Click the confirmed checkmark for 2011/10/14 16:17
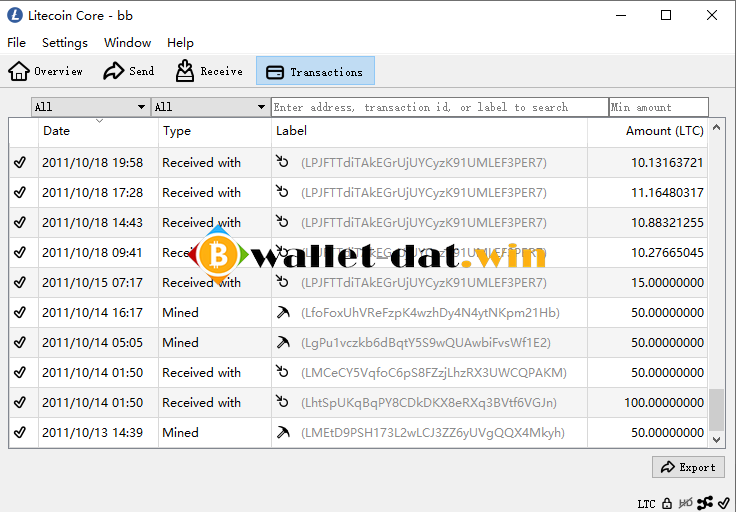This screenshot has height=512, width=736. coord(20,313)
